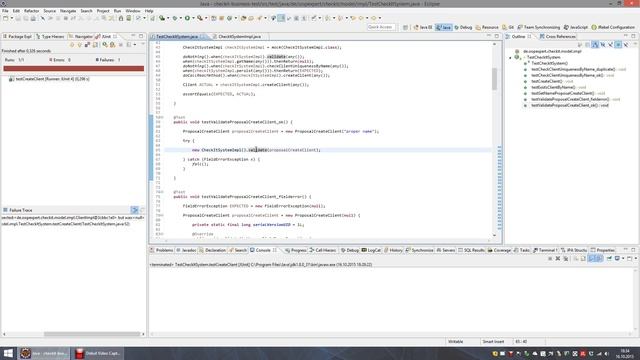Switch to the Cross References tab

click(x=557, y=36)
